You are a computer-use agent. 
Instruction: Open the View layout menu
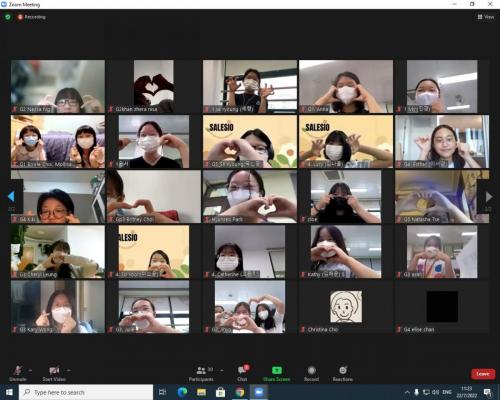486,17
